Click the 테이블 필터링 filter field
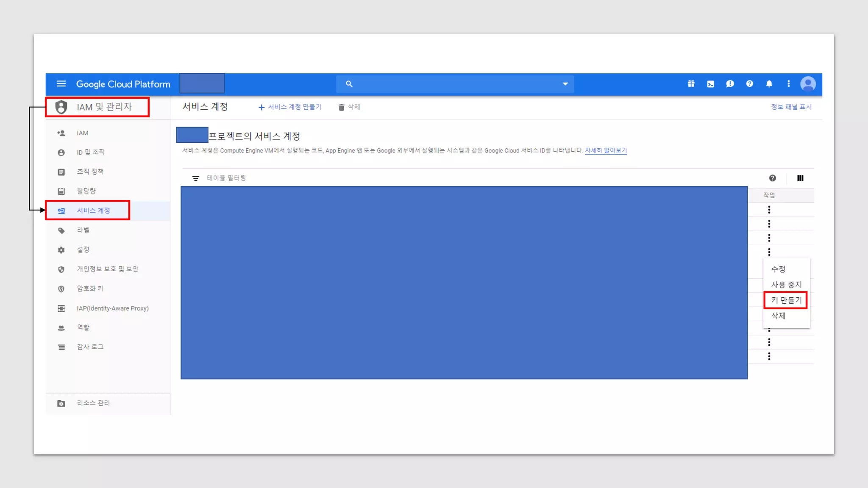The width and height of the screenshot is (868, 488). point(226,178)
